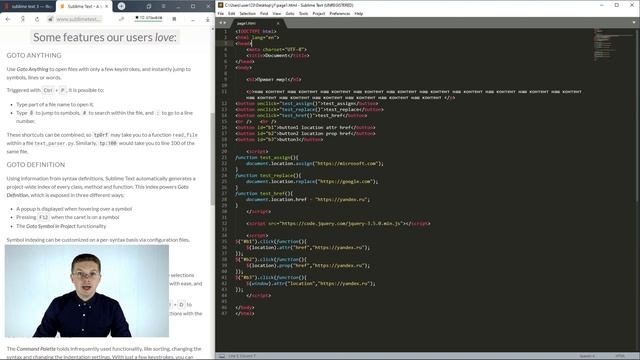
Task: Click the 'Command Palette' text in browser page
Action: [36, 349]
